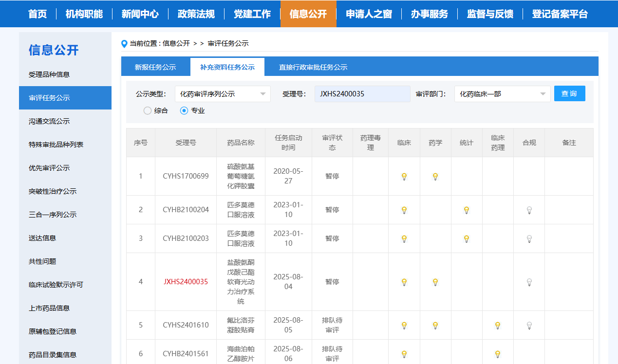Open the red JXHS2400035 acceptance number link
This screenshot has width=618, height=364.
[186, 282]
